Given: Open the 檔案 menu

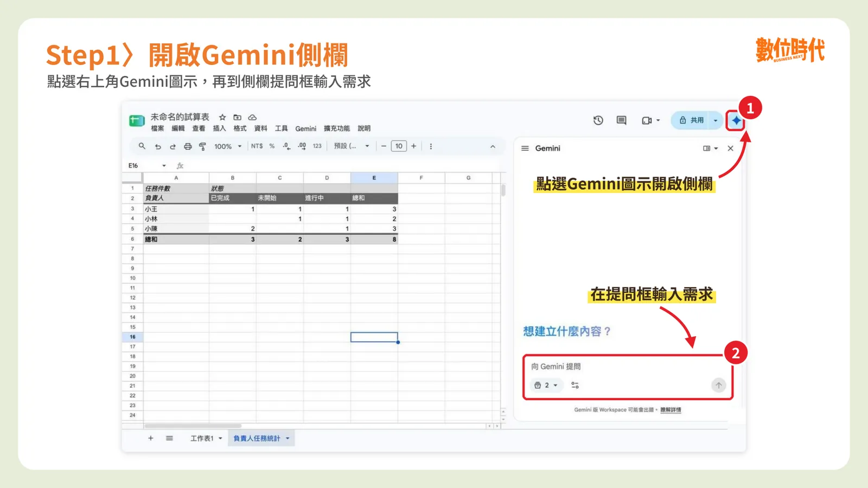Looking at the screenshot, I should tap(157, 129).
